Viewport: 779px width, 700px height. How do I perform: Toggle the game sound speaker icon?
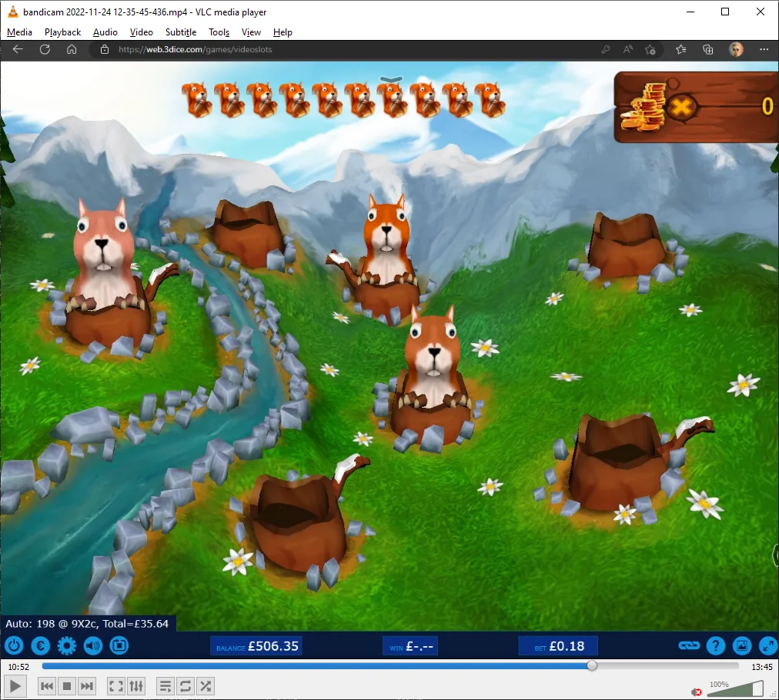click(x=93, y=646)
